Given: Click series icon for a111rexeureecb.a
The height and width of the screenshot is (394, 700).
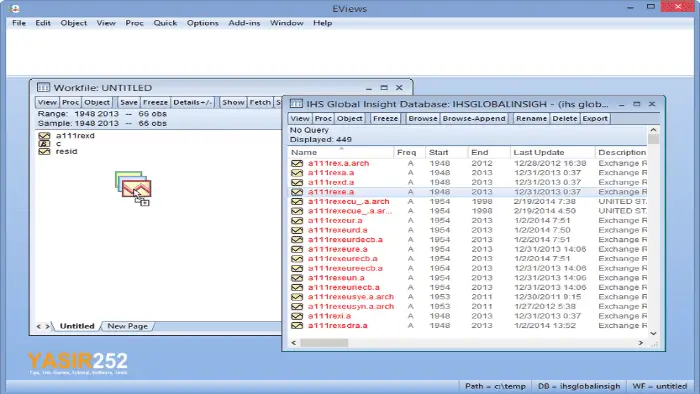Looking at the screenshot, I should (297, 268).
